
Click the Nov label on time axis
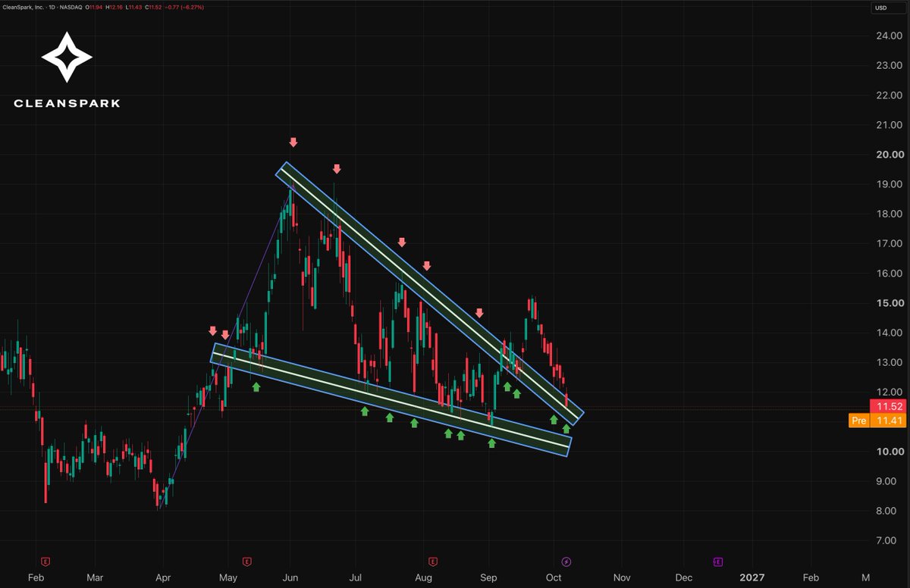[622, 577]
